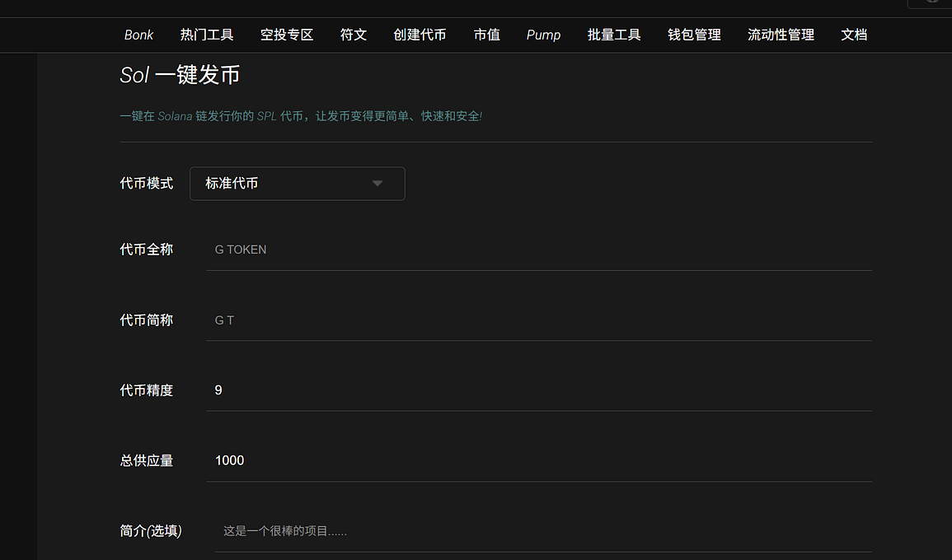Screen dimensions: 952x560
Task: Click the 市值 navigation item
Action: [x=486, y=35]
